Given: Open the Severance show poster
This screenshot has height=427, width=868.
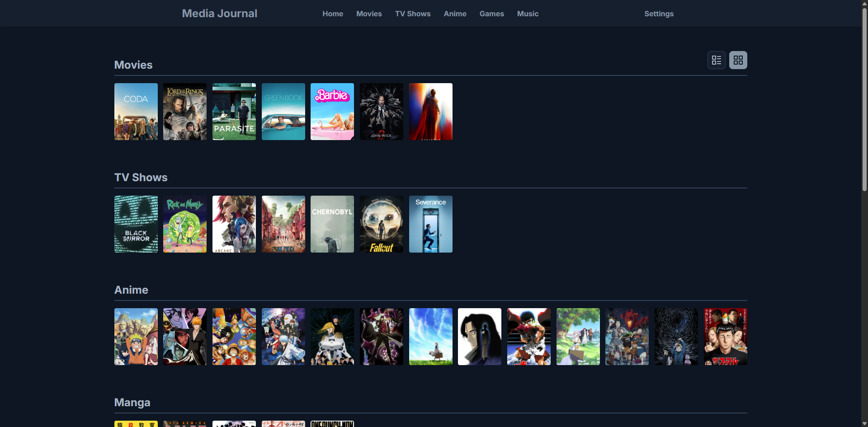Looking at the screenshot, I should point(431,224).
